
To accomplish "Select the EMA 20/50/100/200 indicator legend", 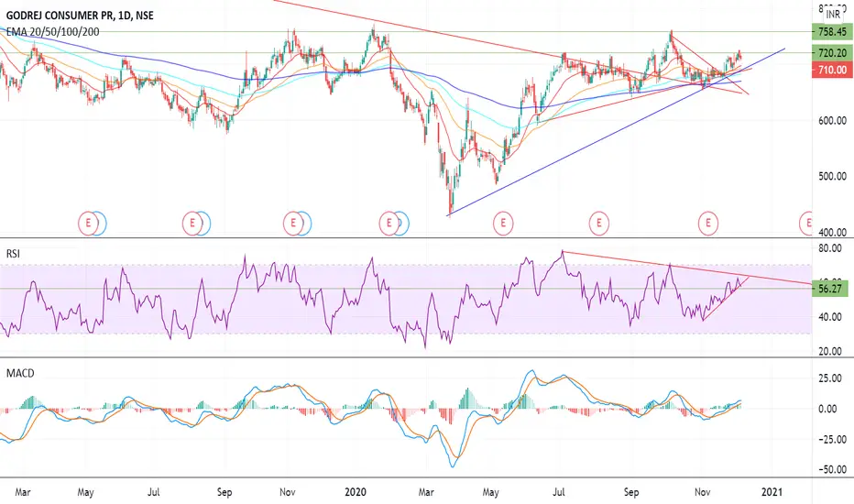I will coord(53,31).
